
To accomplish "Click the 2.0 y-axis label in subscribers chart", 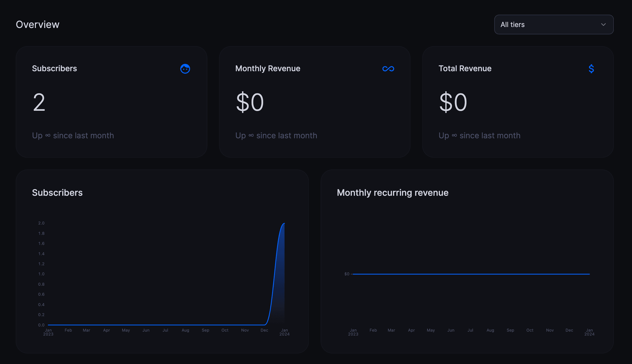I will tap(41, 223).
